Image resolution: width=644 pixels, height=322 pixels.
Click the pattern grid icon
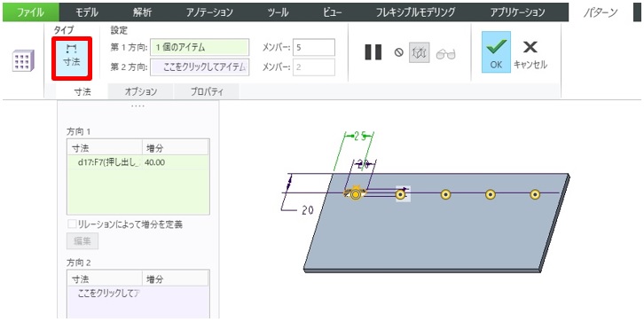point(23,61)
